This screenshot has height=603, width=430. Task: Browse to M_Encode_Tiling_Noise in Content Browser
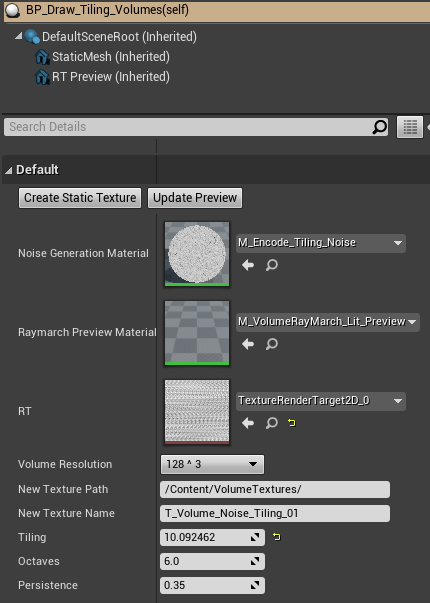[272, 265]
